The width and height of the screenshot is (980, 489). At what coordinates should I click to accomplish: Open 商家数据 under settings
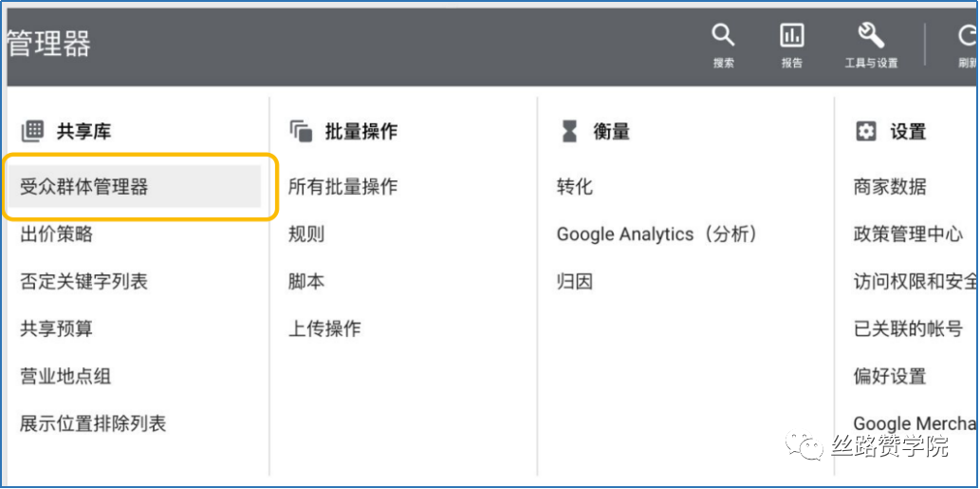(x=890, y=186)
